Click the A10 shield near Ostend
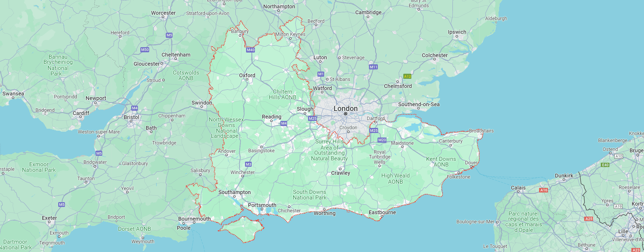 [x=619, y=156]
